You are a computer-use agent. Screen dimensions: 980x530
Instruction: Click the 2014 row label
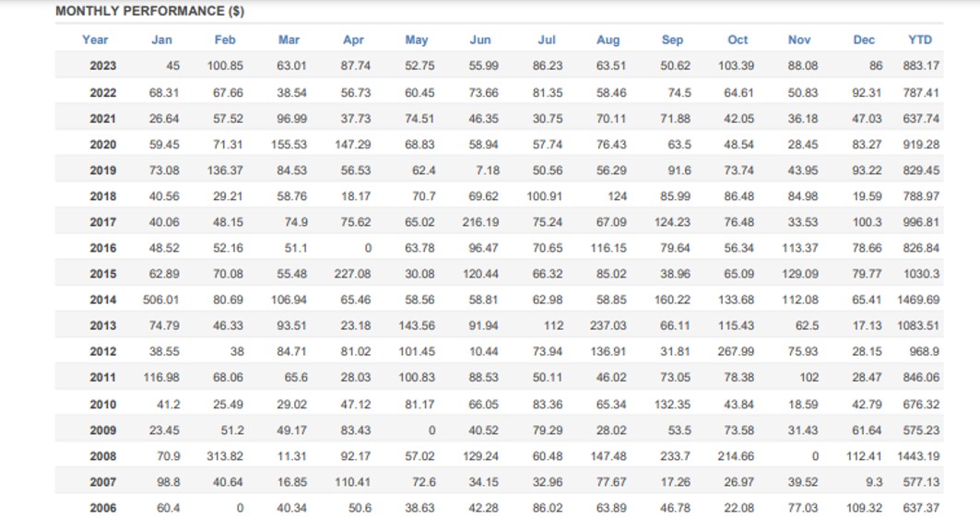[x=102, y=300]
